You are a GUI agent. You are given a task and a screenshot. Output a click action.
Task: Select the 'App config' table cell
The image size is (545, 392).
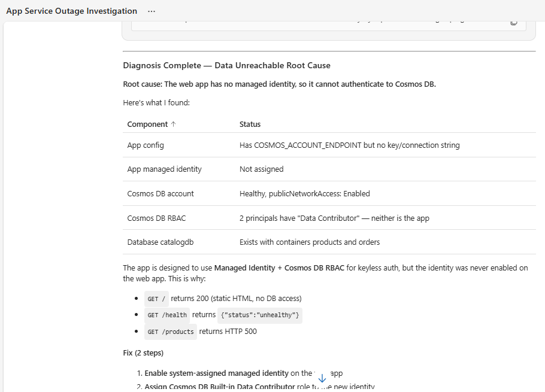click(x=146, y=145)
